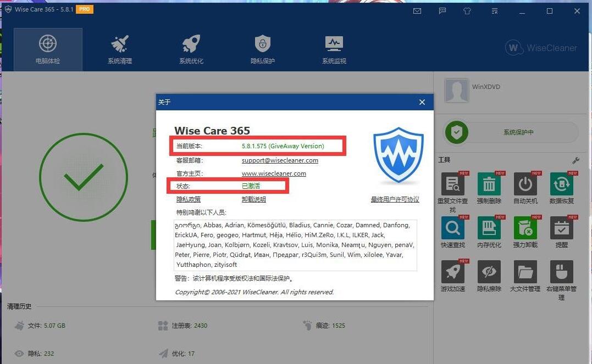The height and width of the screenshot is (364, 592).
Task: Open the 强力卸载 tool
Action: point(525,232)
